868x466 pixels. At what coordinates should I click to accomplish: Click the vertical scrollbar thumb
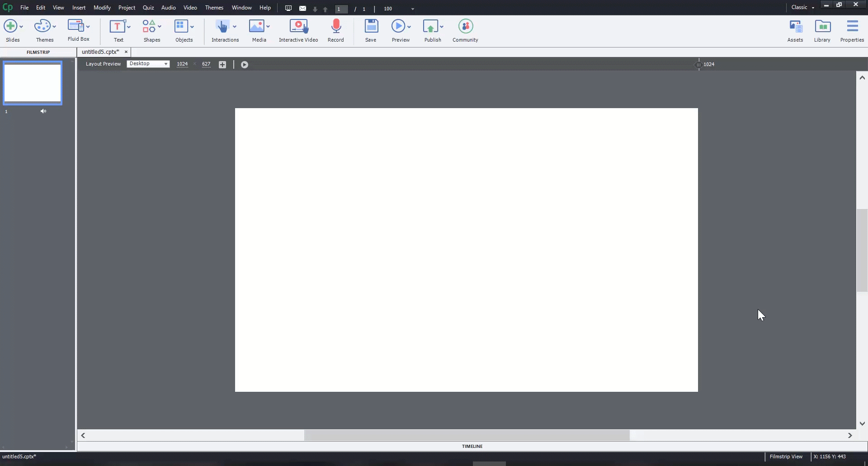[x=862, y=250]
